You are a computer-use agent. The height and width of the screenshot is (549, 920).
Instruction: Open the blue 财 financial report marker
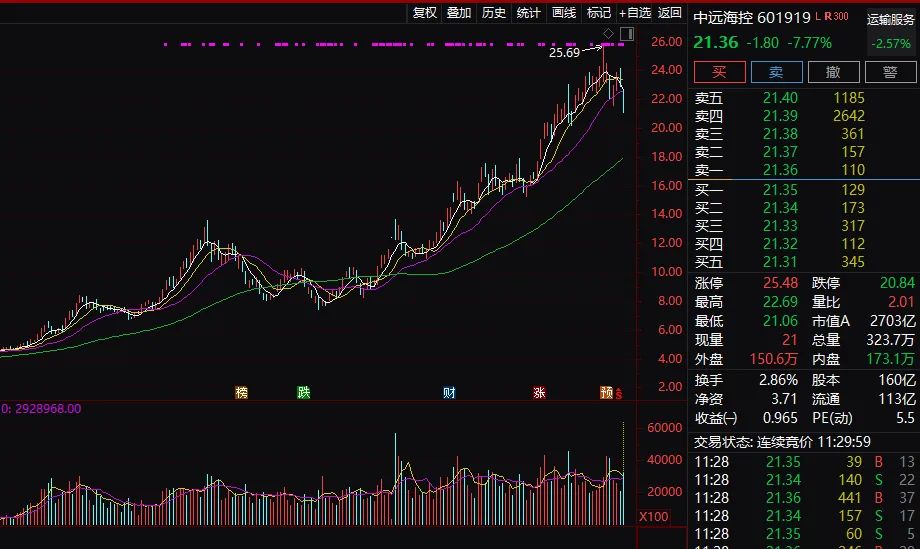[x=449, y=392]
